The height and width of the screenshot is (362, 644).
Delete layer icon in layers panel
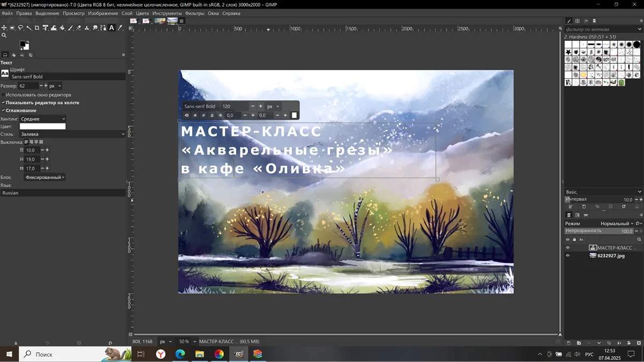pyautogui.click(x=639, y=343)
